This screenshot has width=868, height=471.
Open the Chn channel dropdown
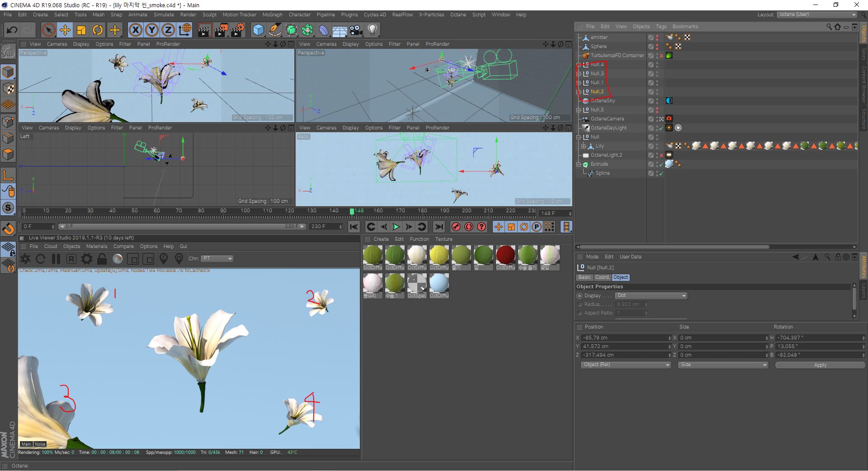tap(217, 258)
